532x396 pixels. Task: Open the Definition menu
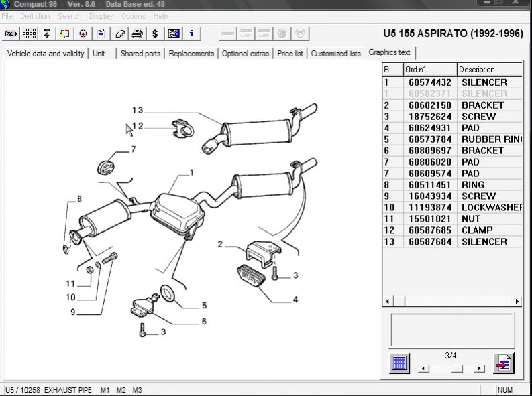pos(35,16)
